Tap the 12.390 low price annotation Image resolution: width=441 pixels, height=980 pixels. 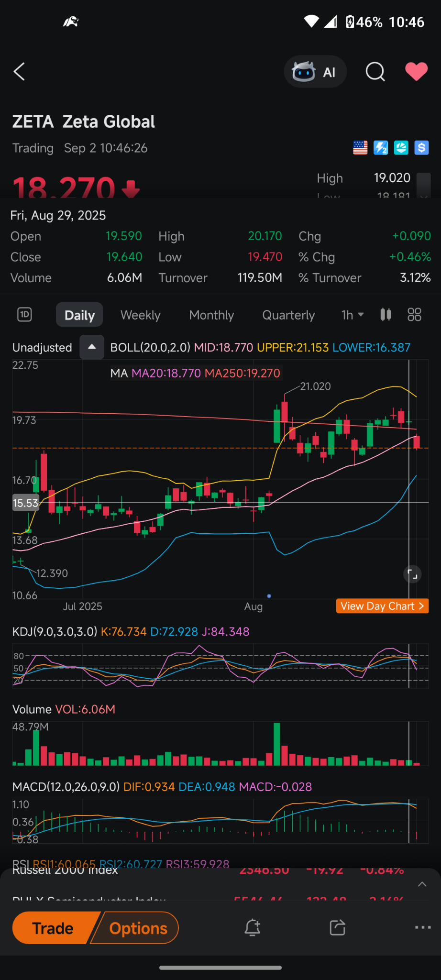coord(52,573)
